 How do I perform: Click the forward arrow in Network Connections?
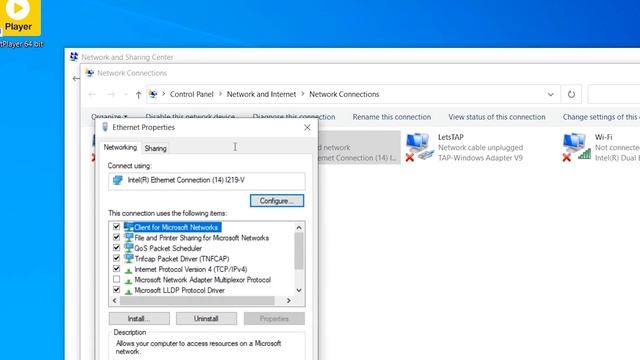111,94
